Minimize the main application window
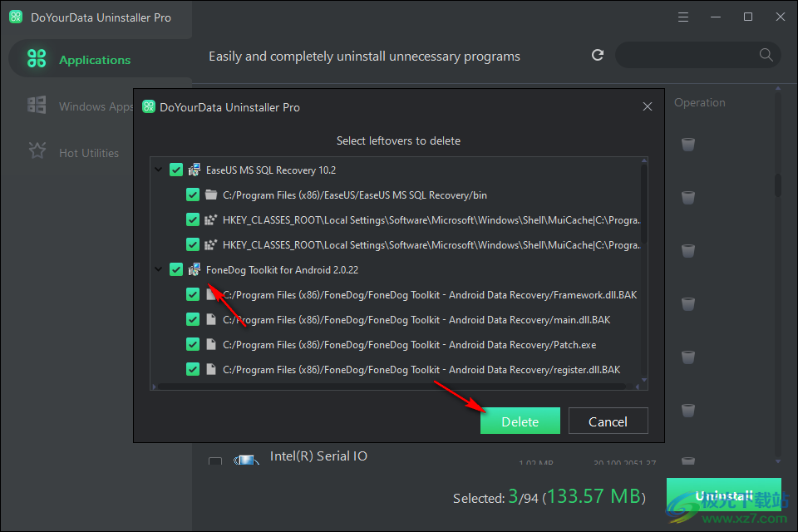Image resolution: width=798 pixels, height=532 pixels. pyautogui.click(x=716, y=17)
